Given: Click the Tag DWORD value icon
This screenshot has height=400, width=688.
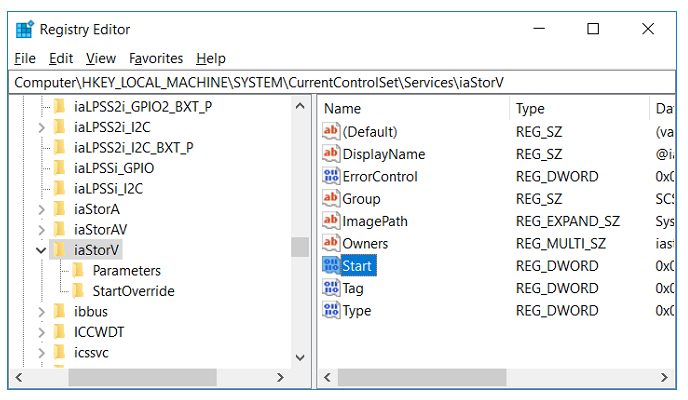Looking at the screenshot, I should 332,288.
